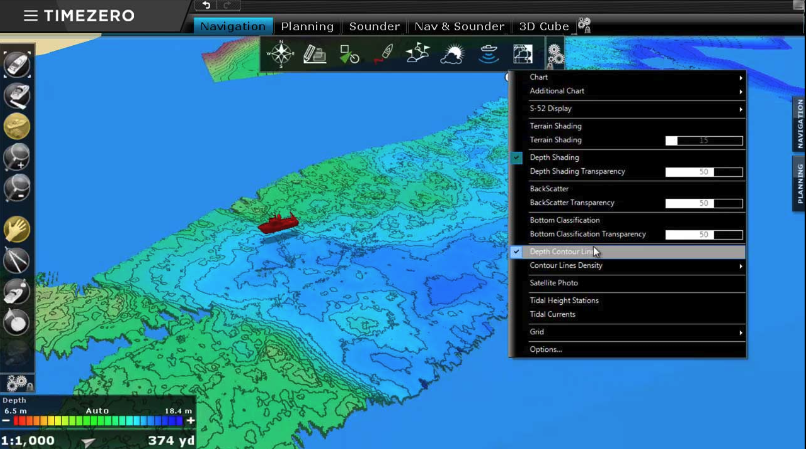Viewport: 806px width, 449px height.
Task: Select the zoom in magnifier tool
Action: coord(17,157)
